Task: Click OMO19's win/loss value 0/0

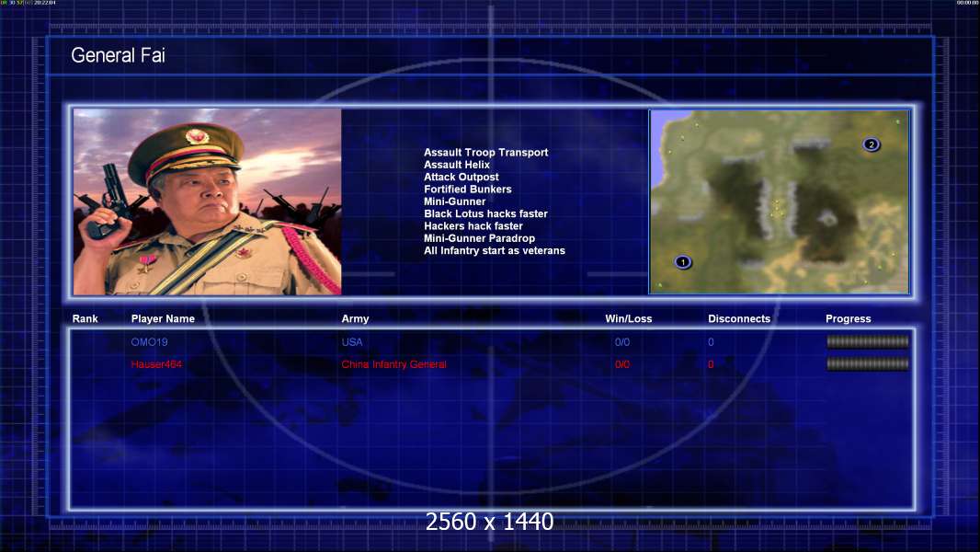Action: (x=621, y=342)
